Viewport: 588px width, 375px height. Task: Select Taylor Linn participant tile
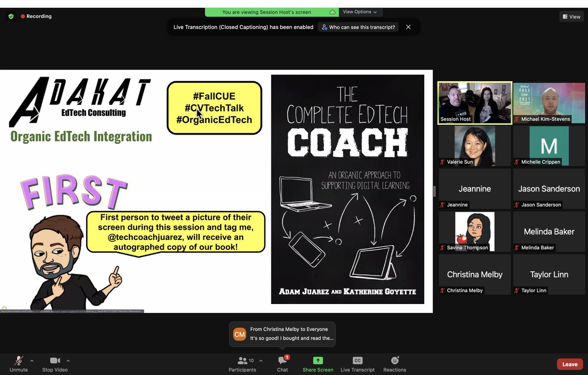pos(549,275)
